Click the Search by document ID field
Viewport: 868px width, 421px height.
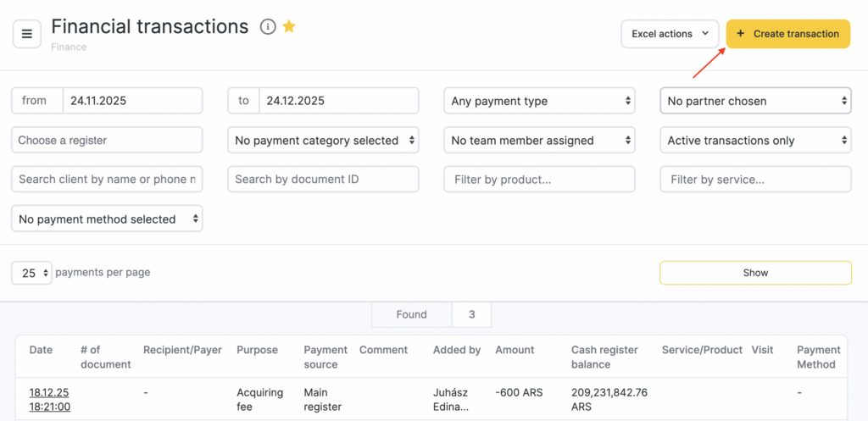click(323, 180)
